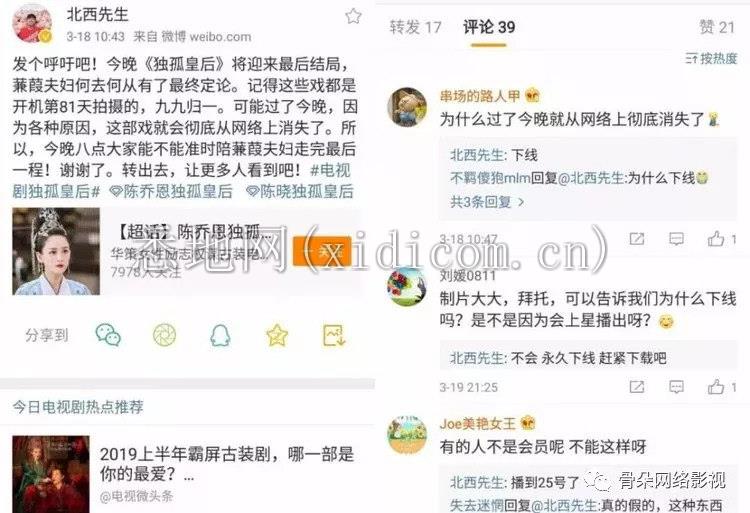Expand the 共3条回复 replies
750x513 pixels.
pos(487,202)
